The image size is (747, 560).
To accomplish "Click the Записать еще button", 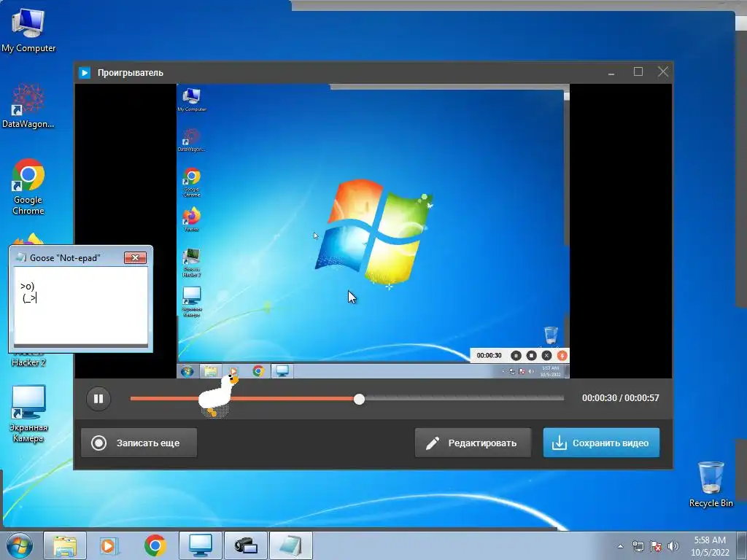I will (139, 443).
